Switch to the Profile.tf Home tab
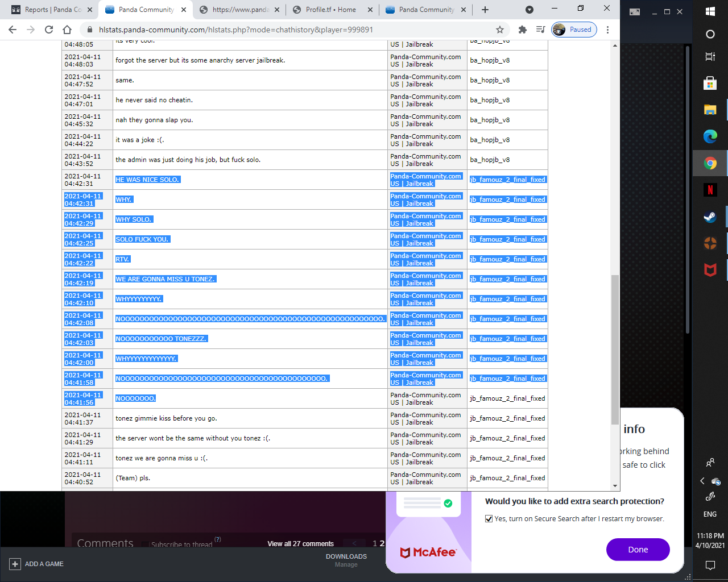728x582 pixels. click(330, 10)
